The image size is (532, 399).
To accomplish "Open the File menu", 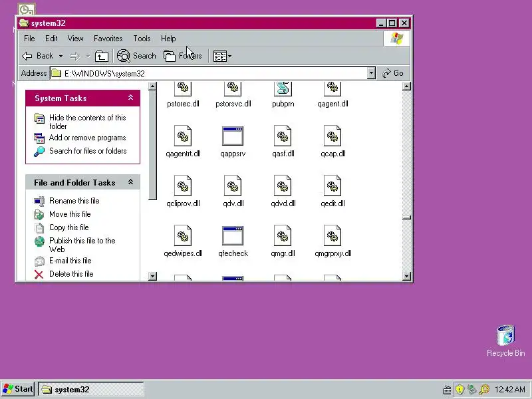I will [x=29, y=39].
